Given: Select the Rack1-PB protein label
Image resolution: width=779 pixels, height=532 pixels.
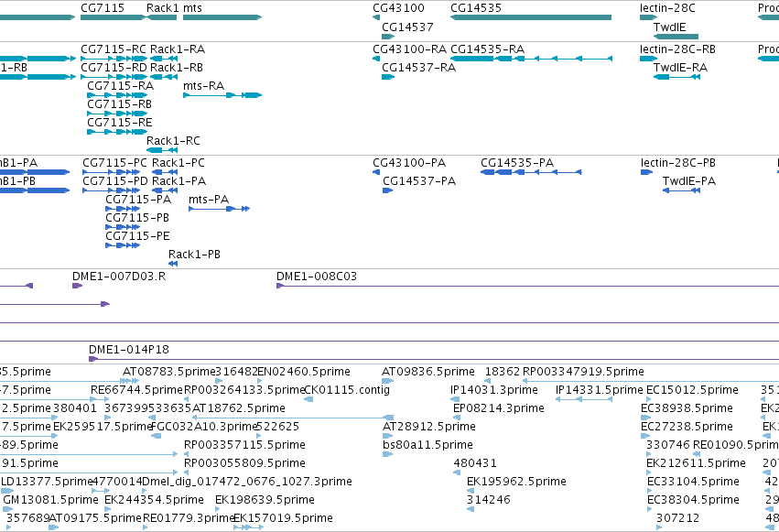Looking at the screenshot, I should (x=194, y=255).
